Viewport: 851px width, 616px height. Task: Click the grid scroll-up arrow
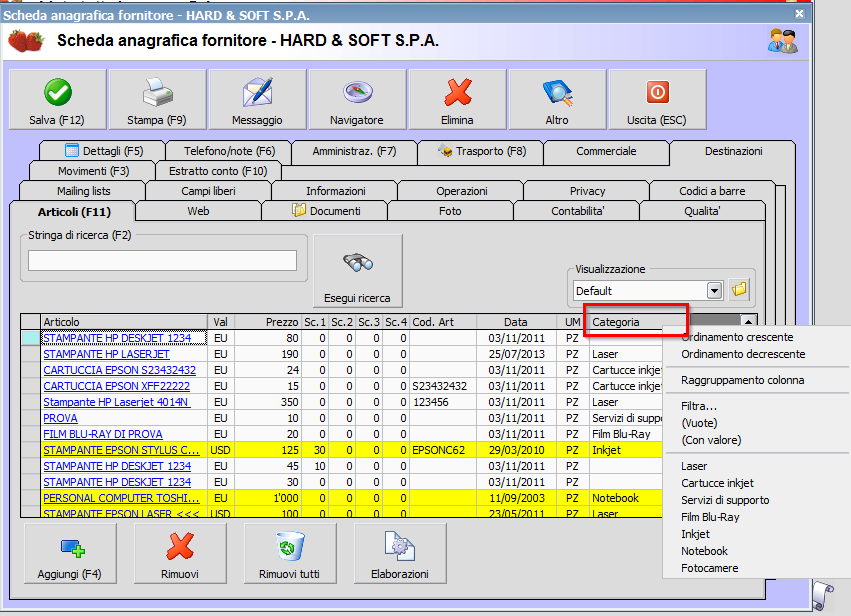coord(748,322)
